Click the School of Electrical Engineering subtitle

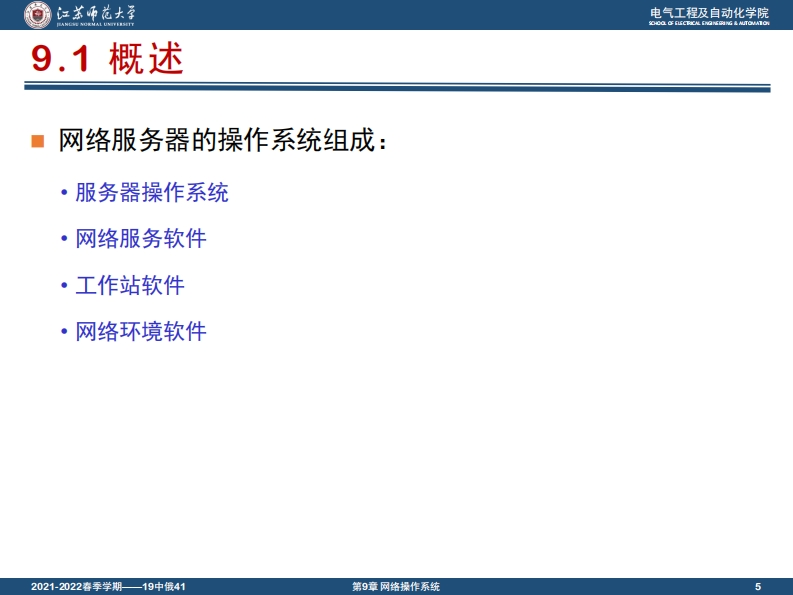(x=709, y=23)
